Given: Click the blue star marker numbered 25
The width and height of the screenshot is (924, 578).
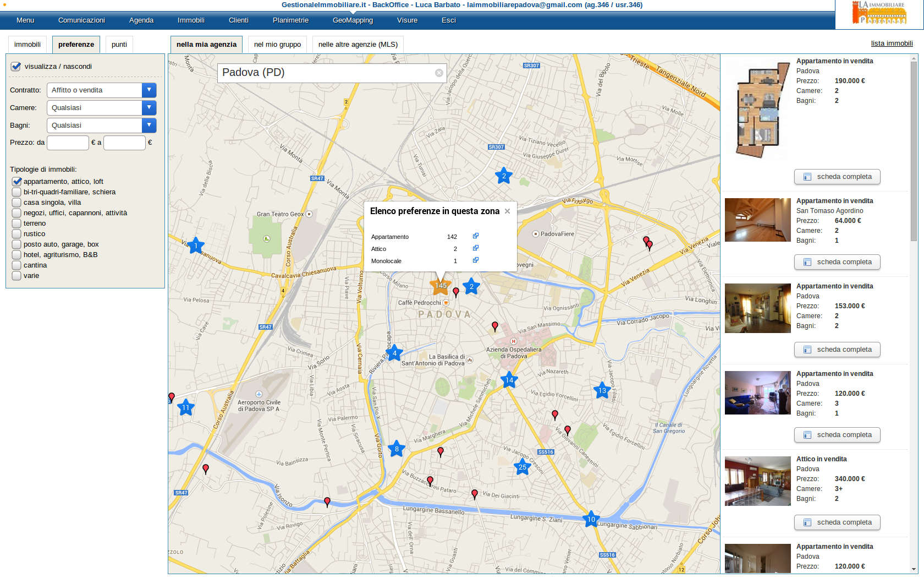Looking at the screenshot, I should (522, 467).
